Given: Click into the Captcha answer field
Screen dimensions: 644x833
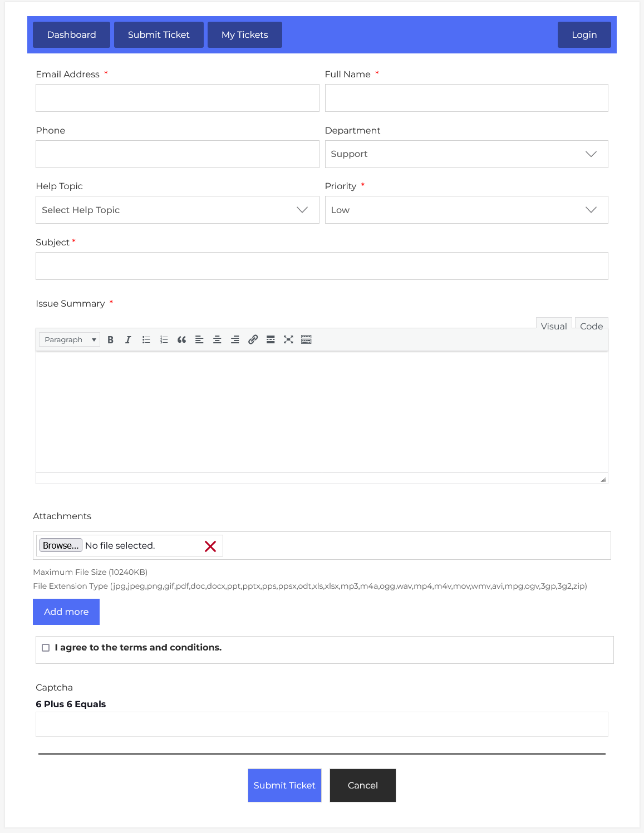Looking at the screenshot, I should point(322,724).
